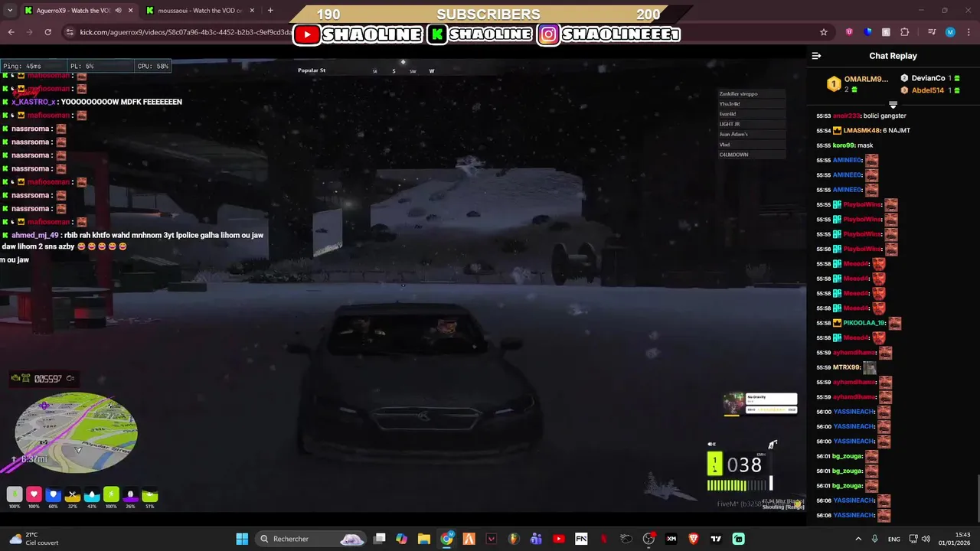Open the Extensions puzzle menu

[x=904, y=32]
